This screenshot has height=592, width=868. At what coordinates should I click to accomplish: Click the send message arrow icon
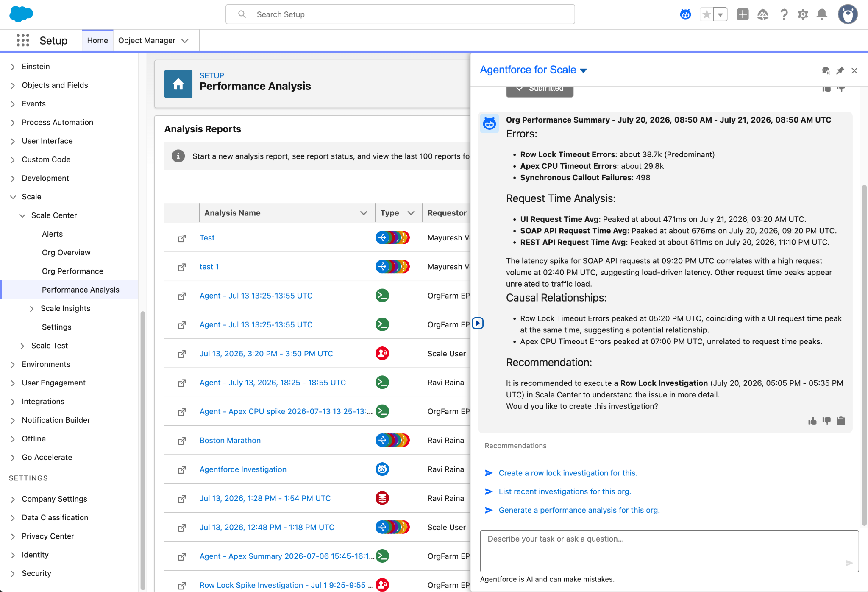849,563
